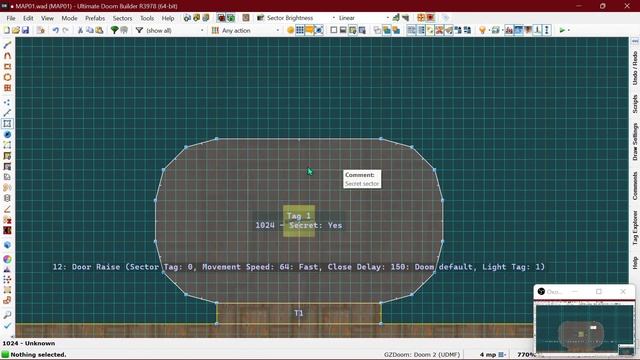The height and width of the screenshot is (360, 640).
Task: Click the Copy icon
Action: click(90, 30)
